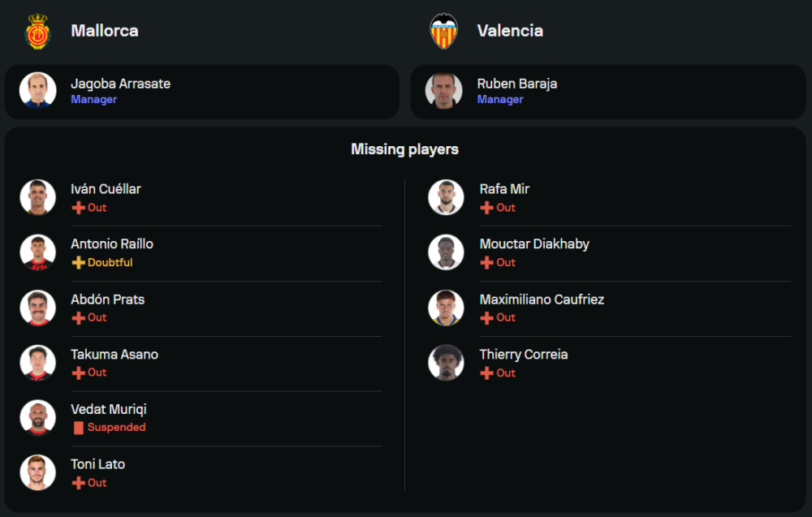Open Abdón Prats player name

[x=107, y=299]
